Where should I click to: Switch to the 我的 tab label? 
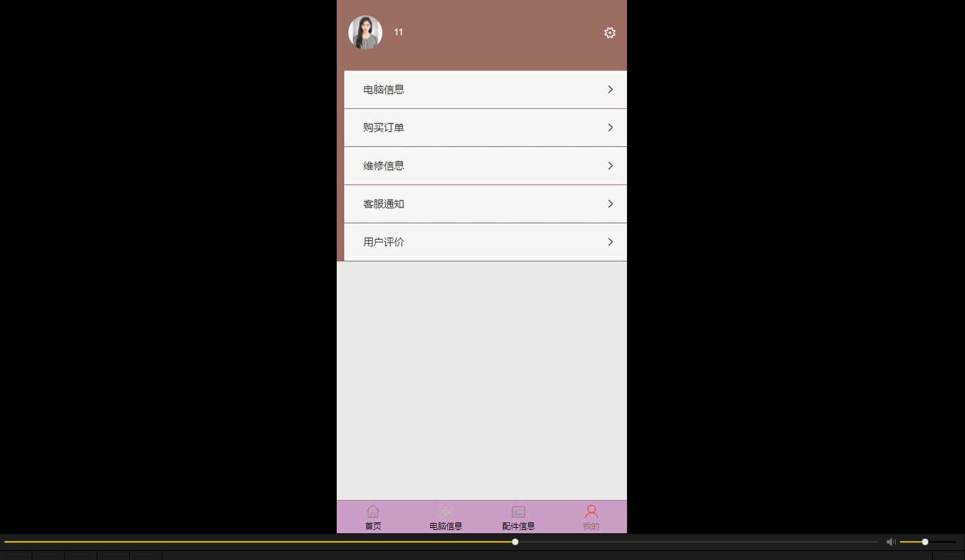(x=591, y=526)
